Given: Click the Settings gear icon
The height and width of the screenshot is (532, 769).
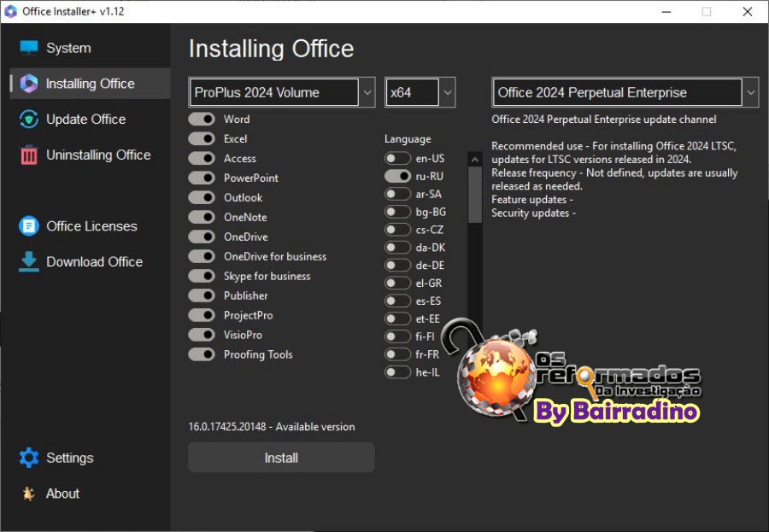Looking at the screenshot, I should (x=28, y=458).
